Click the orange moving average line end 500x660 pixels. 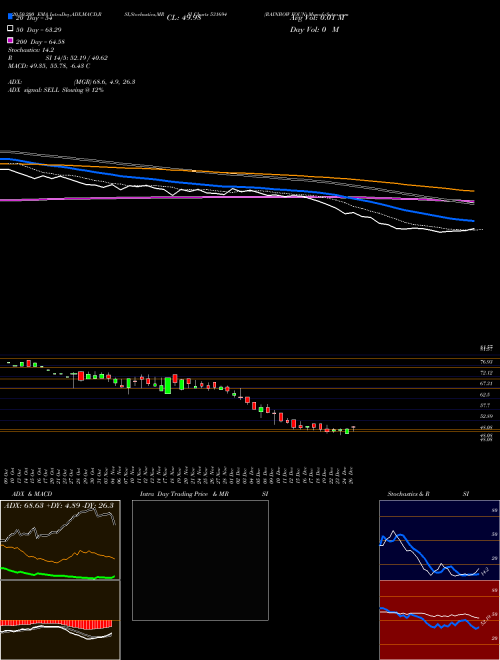coord(472,191)
